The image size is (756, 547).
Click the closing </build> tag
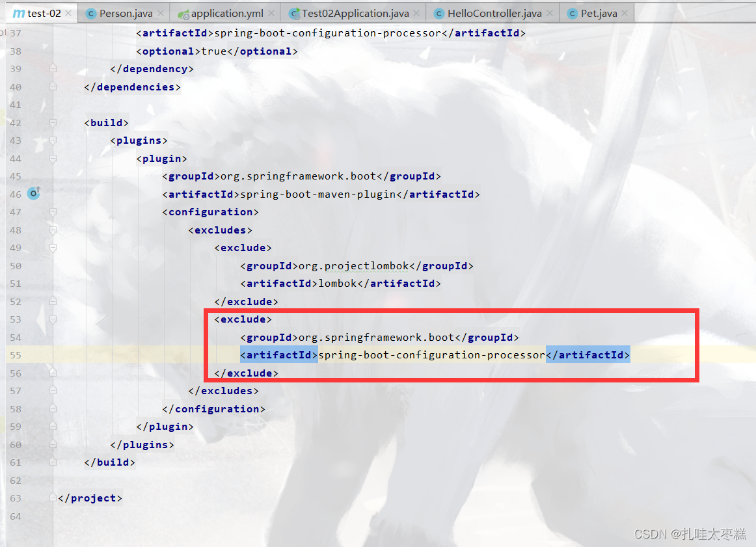110,462
